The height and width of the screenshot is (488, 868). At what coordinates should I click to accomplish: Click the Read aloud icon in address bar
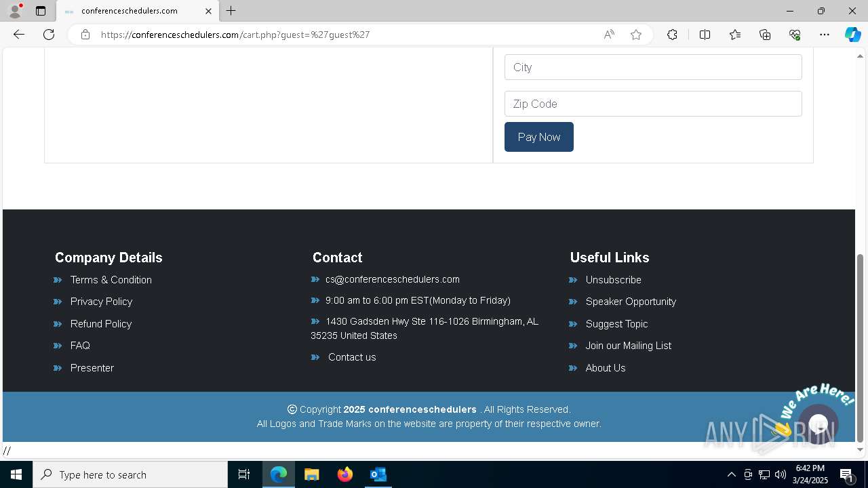tap(609, 35)
